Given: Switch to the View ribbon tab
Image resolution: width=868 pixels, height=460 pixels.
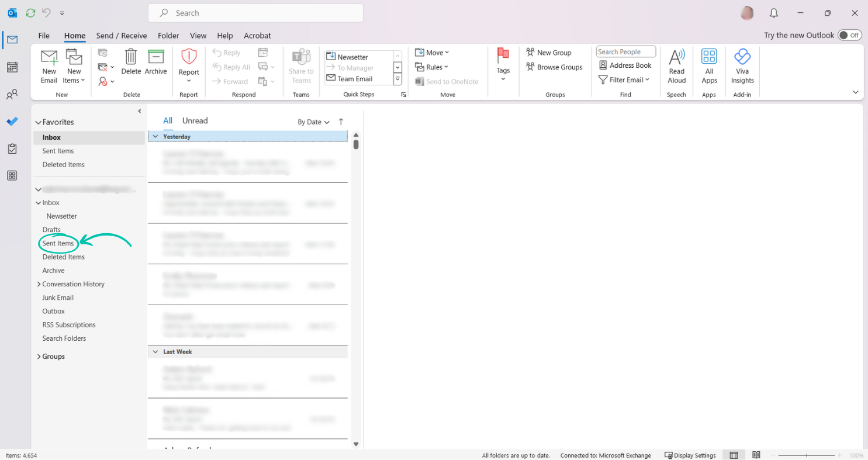Looking at the screenshot, I should (x=198, y=36).
